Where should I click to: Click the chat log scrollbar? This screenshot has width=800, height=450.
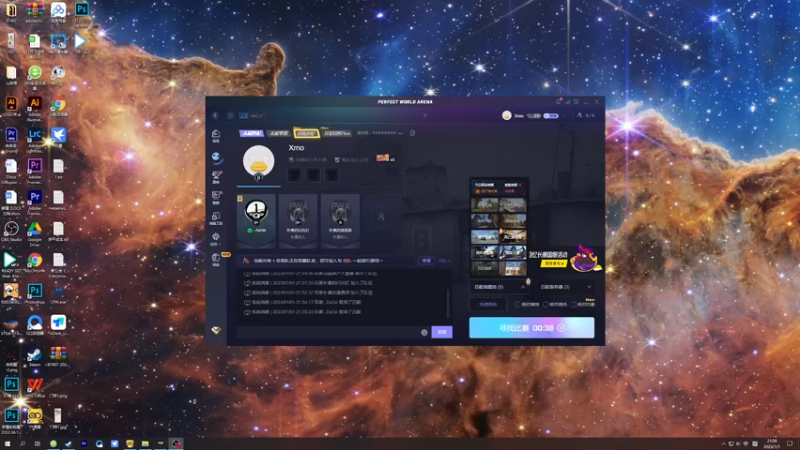pyautogui.click(x=448, y=304)
